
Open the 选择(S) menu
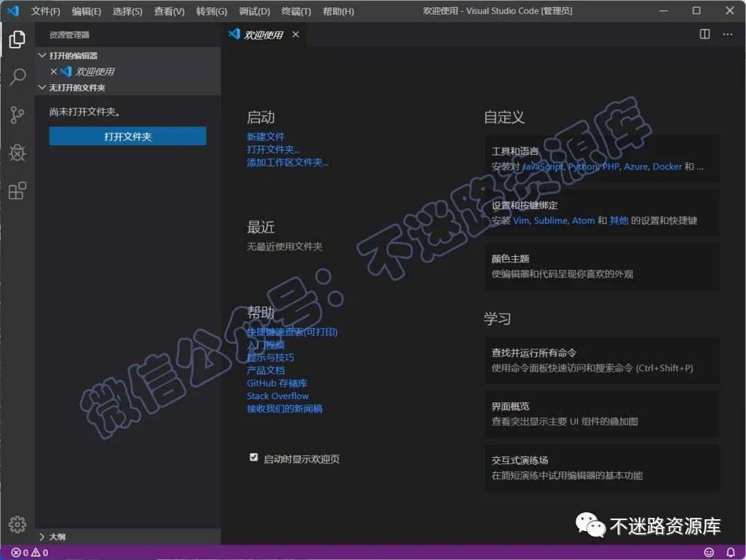click(128, 11)
